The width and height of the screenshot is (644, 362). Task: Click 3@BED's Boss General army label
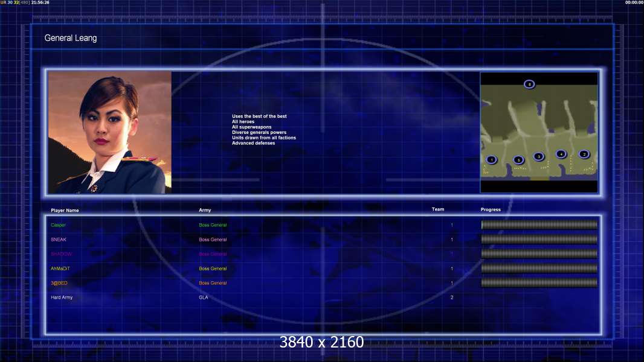[x=213, y=283]
